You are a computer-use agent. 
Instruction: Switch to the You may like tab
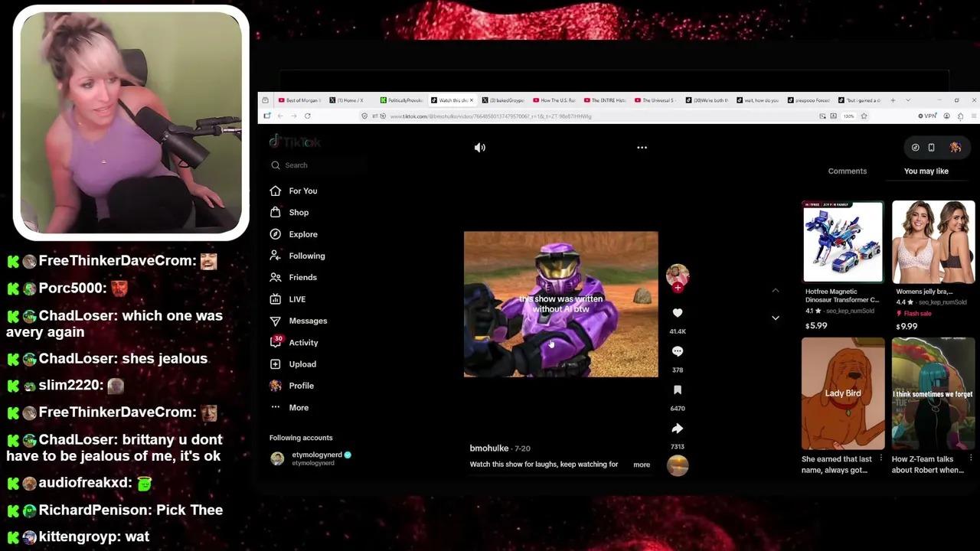coord(926,171)
